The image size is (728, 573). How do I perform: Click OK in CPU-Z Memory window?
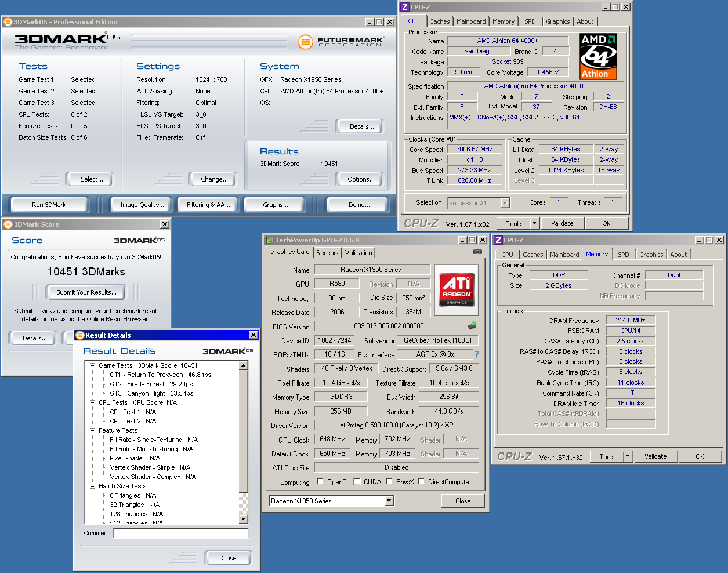pos(700,456)
